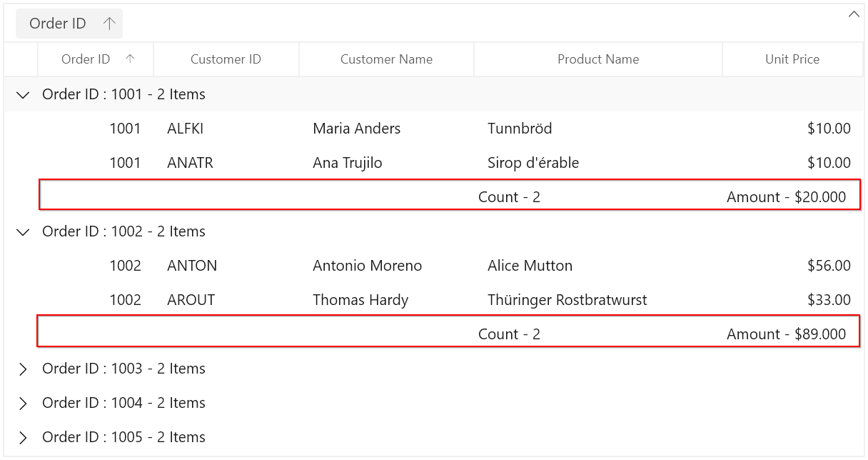This screenshot has width=868, height=460.
Task: Collapse the Order ID 1001 group
Action: (23, 94)
